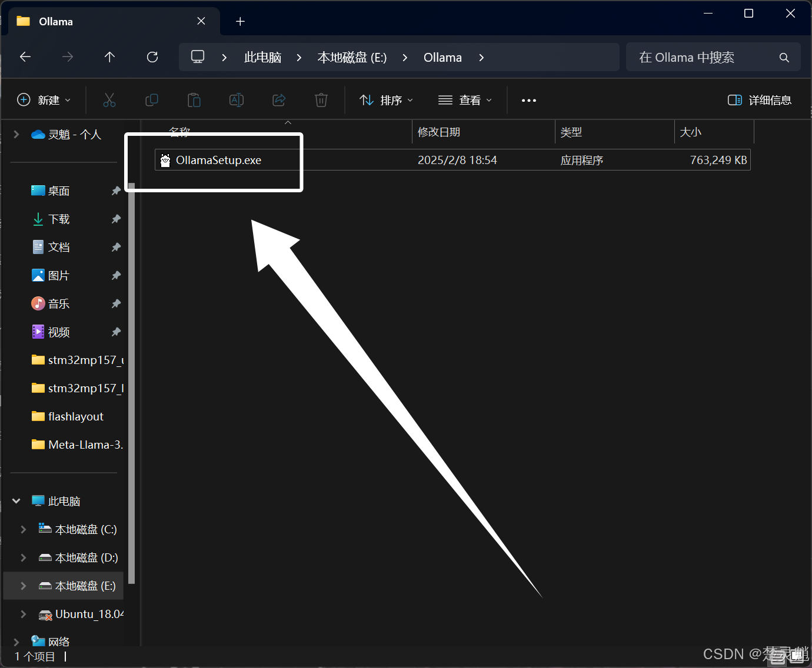Click the forward navigation arrow
The height and width of the screenshot is (668, 812).
(x=68, y=57)
